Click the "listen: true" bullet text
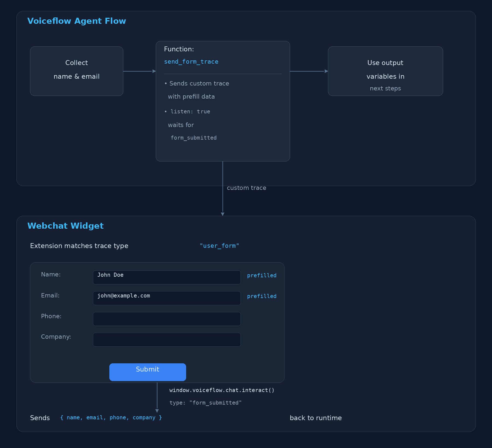Screen dimensions: 492x448 click(190, 111)
